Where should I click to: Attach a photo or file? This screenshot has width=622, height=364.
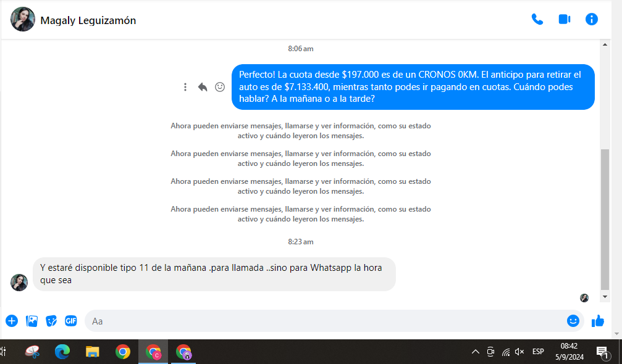32,321
